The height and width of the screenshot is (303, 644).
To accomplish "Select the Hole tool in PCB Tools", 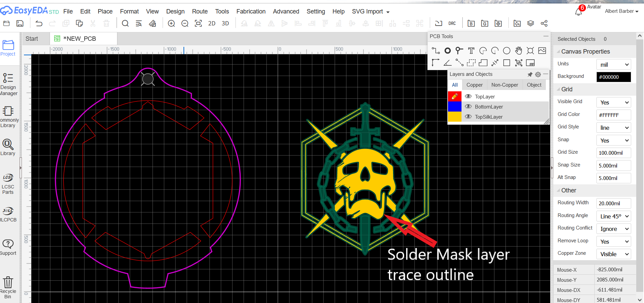I will 530,51.
